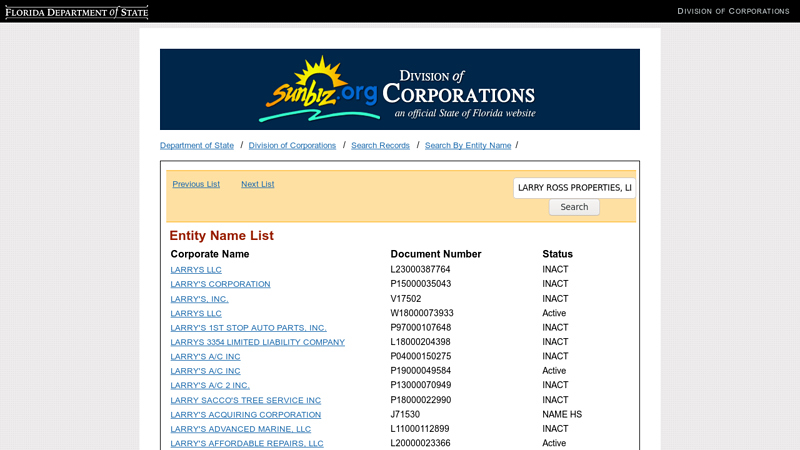800x450 pixels.
Task: Navigate to Search Records breadcrumb
Action: (381, 145)
